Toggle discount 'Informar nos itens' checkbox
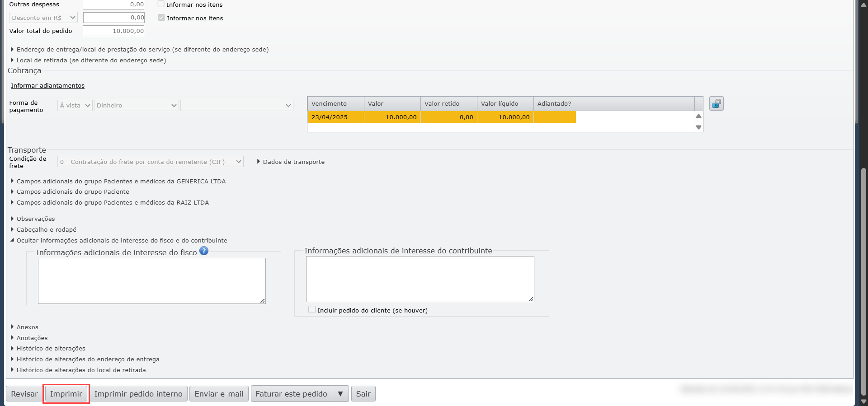Screen dimensions: 868x406 (161, 18)
